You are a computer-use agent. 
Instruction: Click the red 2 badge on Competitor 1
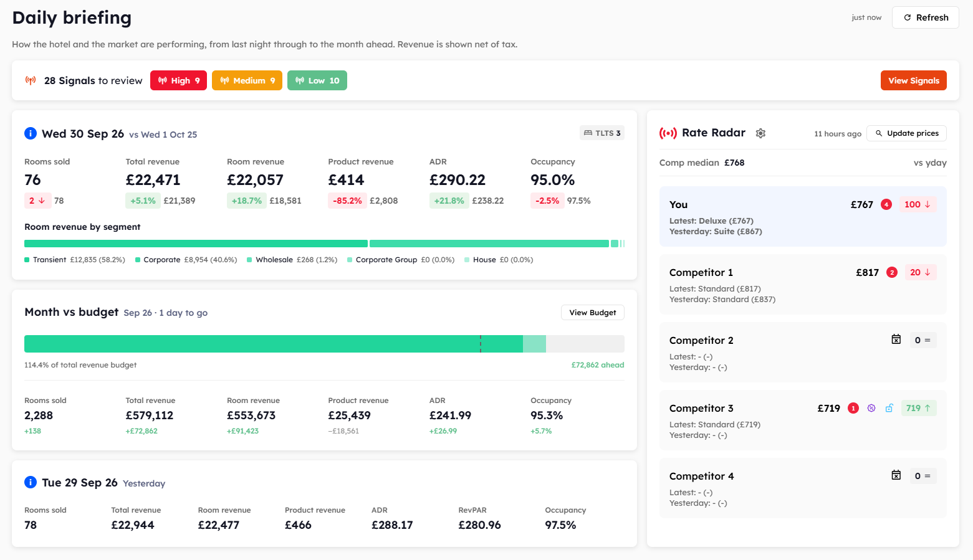[x=892, y=272]
